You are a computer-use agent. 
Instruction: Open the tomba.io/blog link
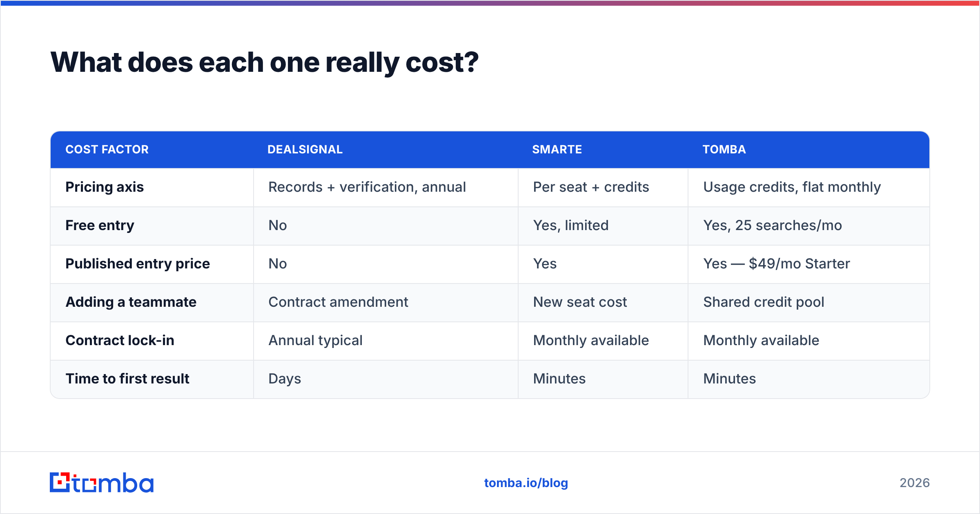coord(526,483)
